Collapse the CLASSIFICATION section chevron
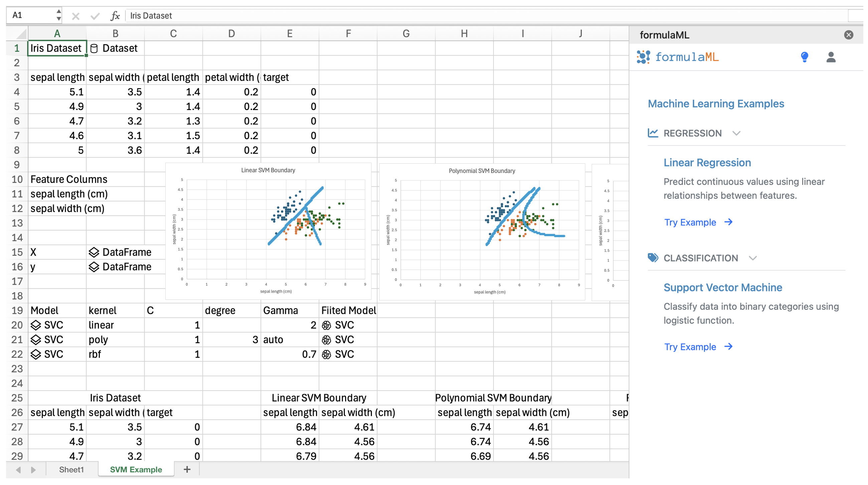 [752, 258]
